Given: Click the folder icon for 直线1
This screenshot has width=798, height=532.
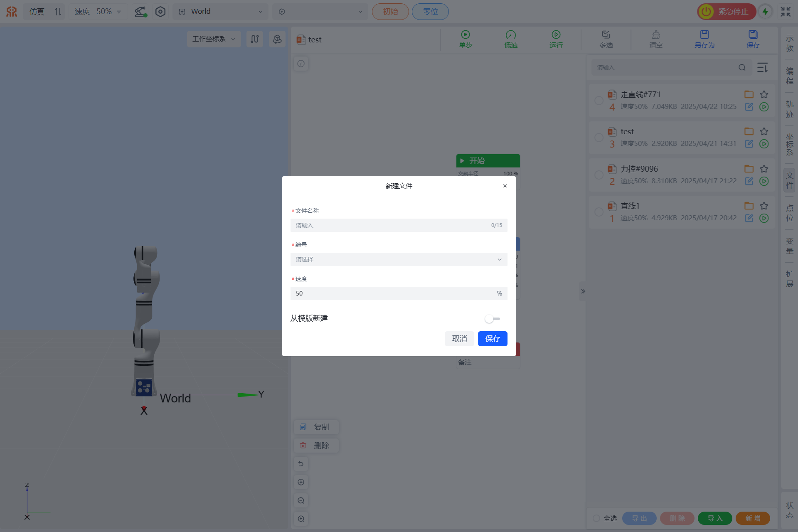Looking at the screenshot, I should pos(749,206).
